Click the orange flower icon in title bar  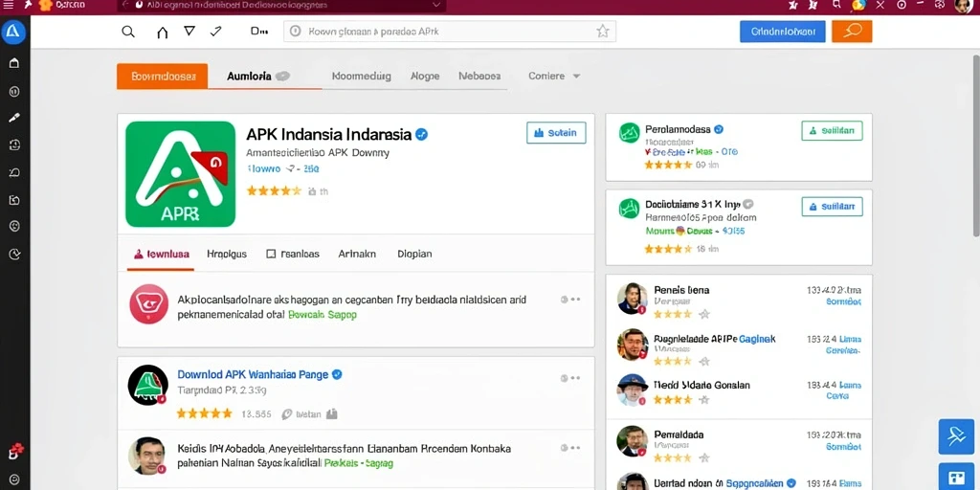45,6
